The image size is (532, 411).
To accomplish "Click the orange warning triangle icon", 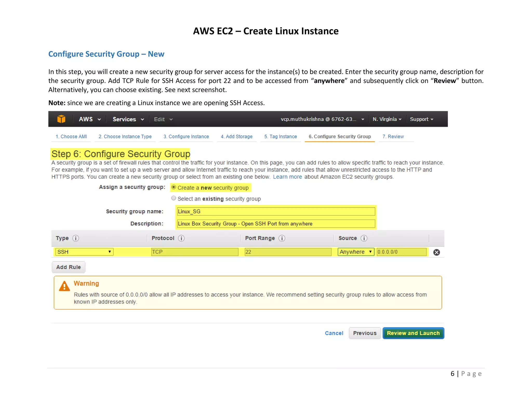I will point(64,286).
